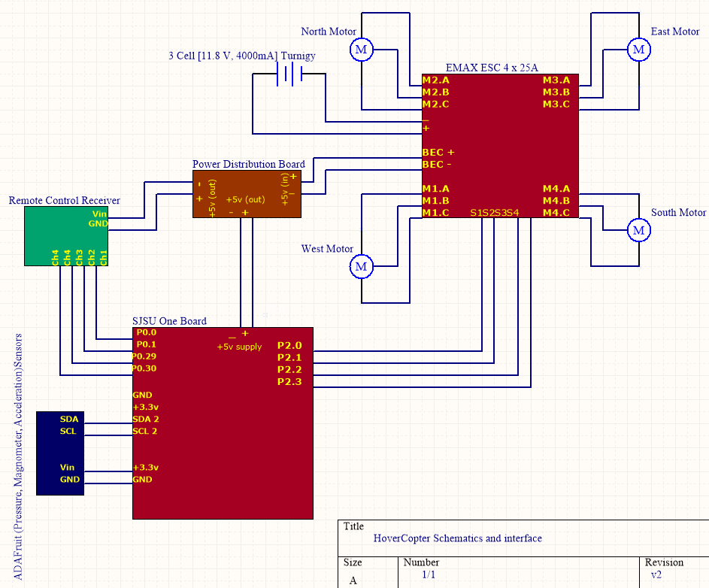Click pin P2.2 on SJSU board

[289, 369]
